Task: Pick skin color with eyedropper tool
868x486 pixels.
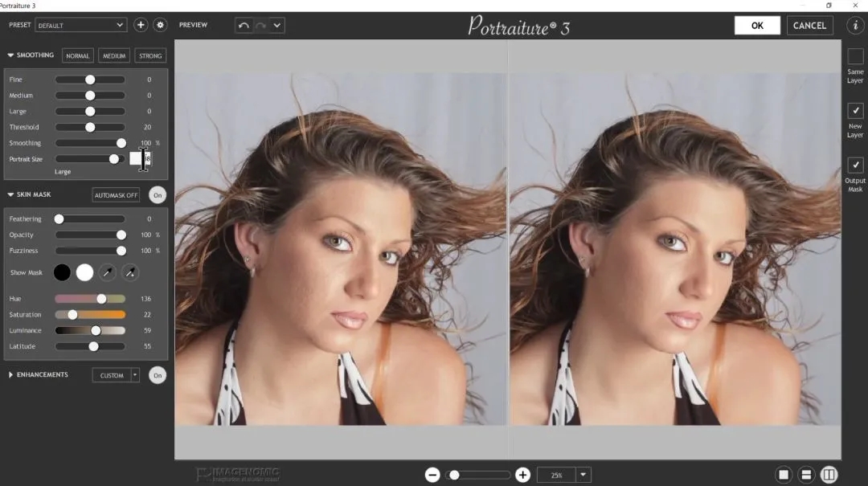Action: tap(108, 272)
